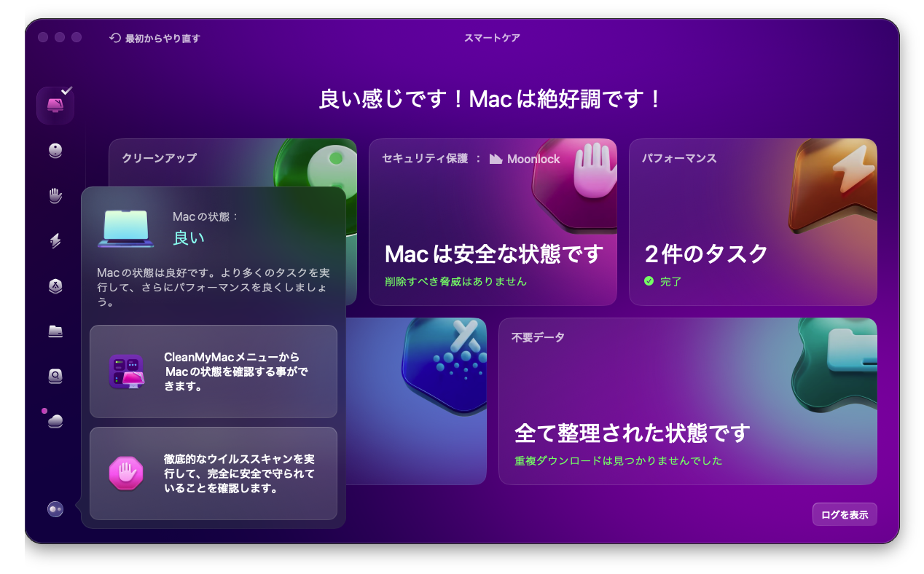Open My Clutter folder icon in sidebar
This screenshot has height=574, width=924.
tap(55, 331)
